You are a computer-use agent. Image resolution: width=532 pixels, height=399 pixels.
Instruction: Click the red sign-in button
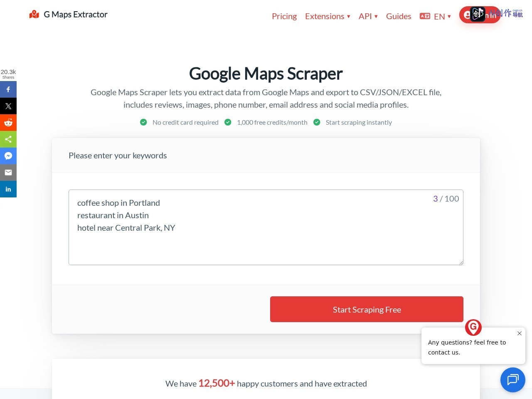[x=480, y=15]
